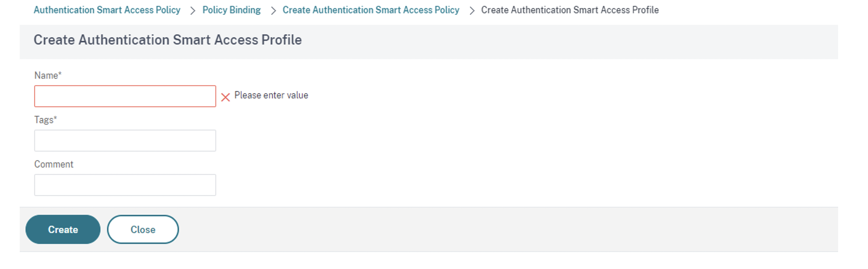Focus the Tags input field

[x=125, y=140]
